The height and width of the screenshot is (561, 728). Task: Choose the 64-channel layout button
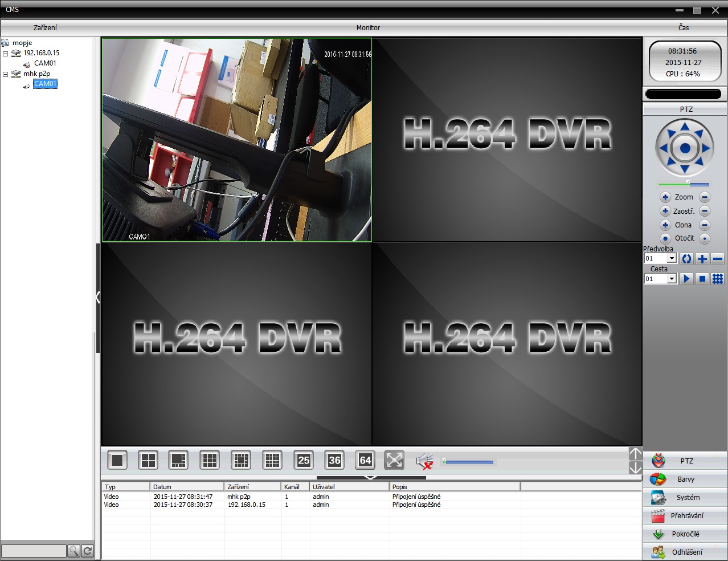365,460
